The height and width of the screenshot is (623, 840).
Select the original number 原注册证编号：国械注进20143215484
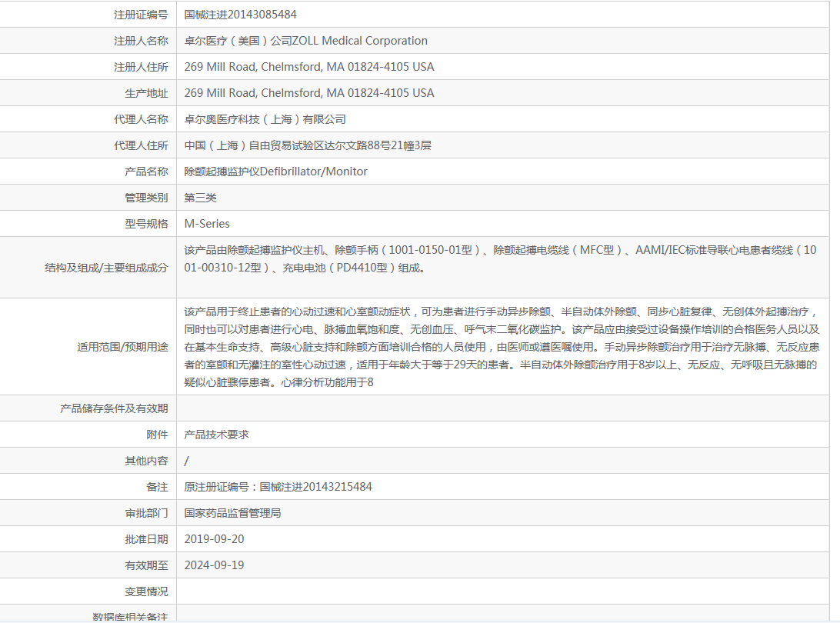click(x=278, y=487)
